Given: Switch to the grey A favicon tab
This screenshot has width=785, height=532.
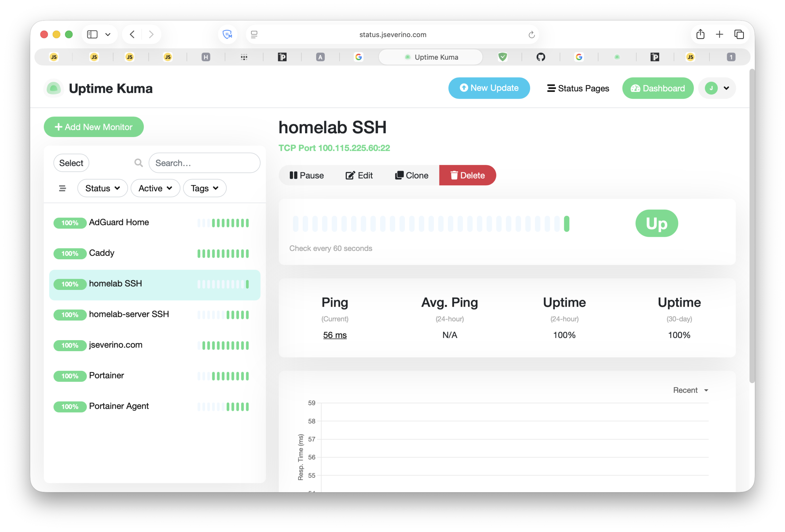Looking at the screenshot, I should (x=320, y=57).
